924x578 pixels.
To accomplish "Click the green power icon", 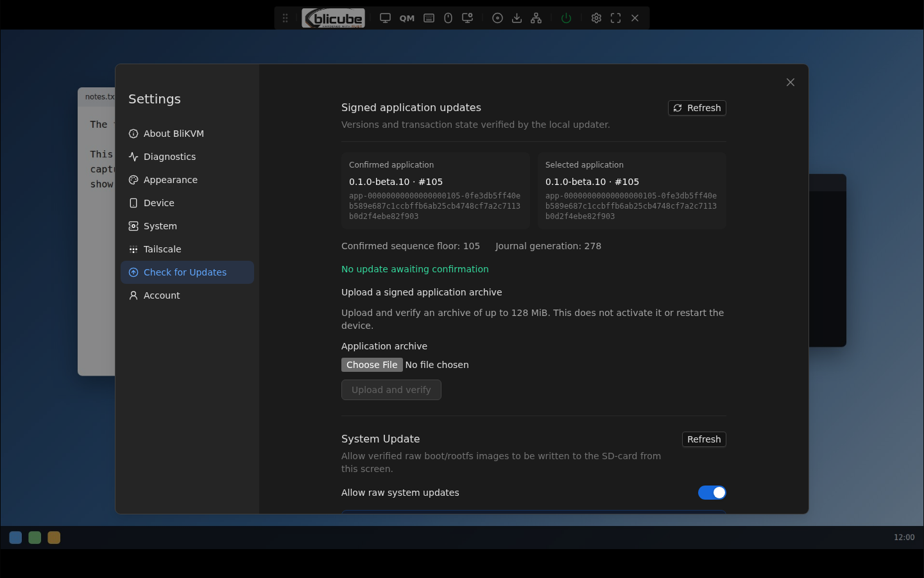I will tap(566, 18).
